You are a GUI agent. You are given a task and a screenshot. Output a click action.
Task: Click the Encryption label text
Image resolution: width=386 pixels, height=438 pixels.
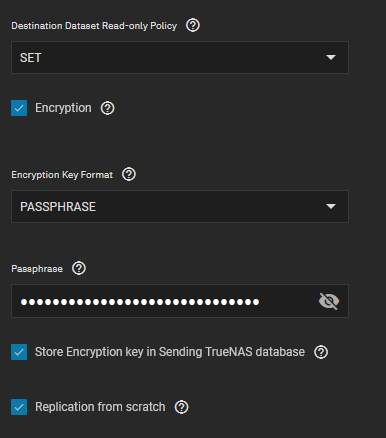click(x=63, y=108)
